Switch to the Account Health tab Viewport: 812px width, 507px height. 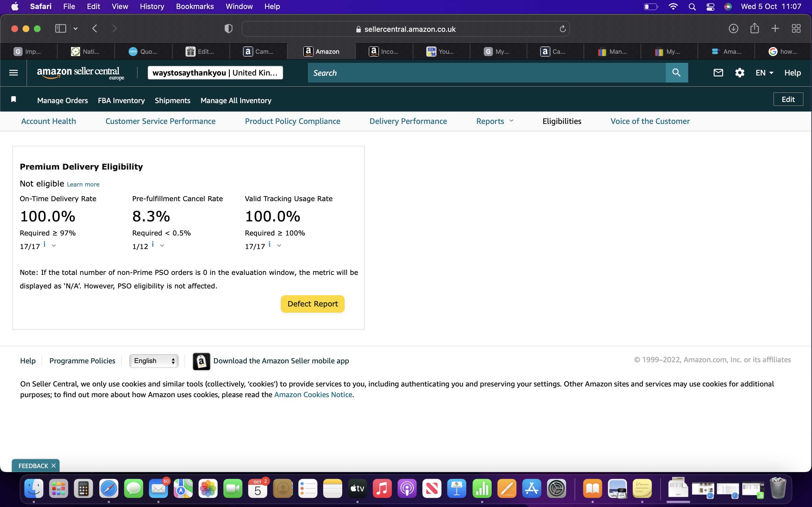click(49, 121)
